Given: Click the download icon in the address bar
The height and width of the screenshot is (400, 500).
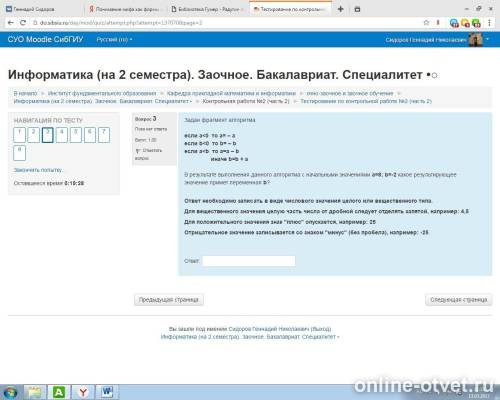Looking at the screenshot, I should pyautogui.click(x=438, y=22).
